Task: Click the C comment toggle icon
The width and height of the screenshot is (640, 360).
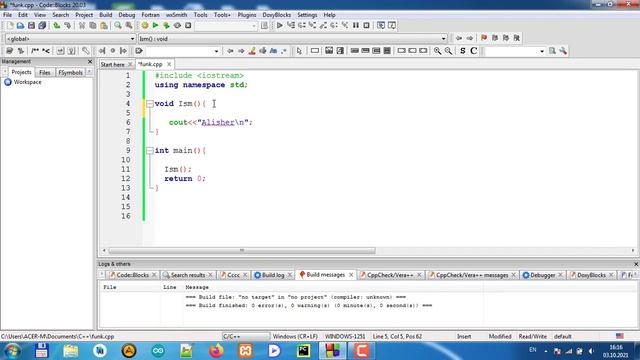Action: click(473, 51)
